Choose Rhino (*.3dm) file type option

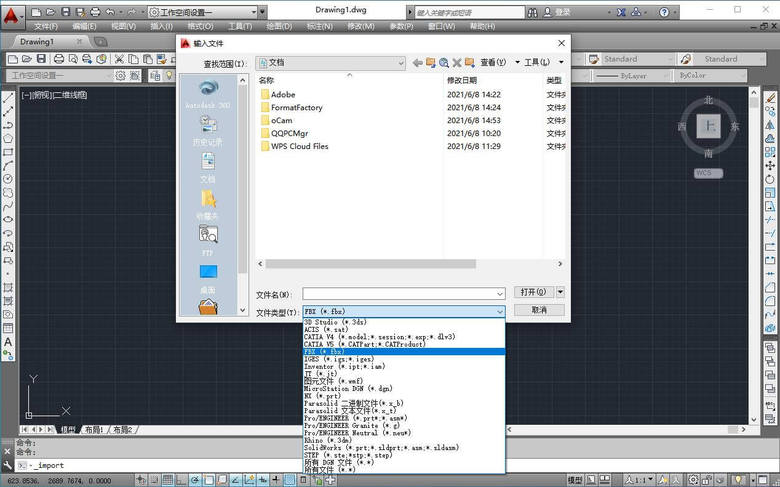click(x=329, y=440)
